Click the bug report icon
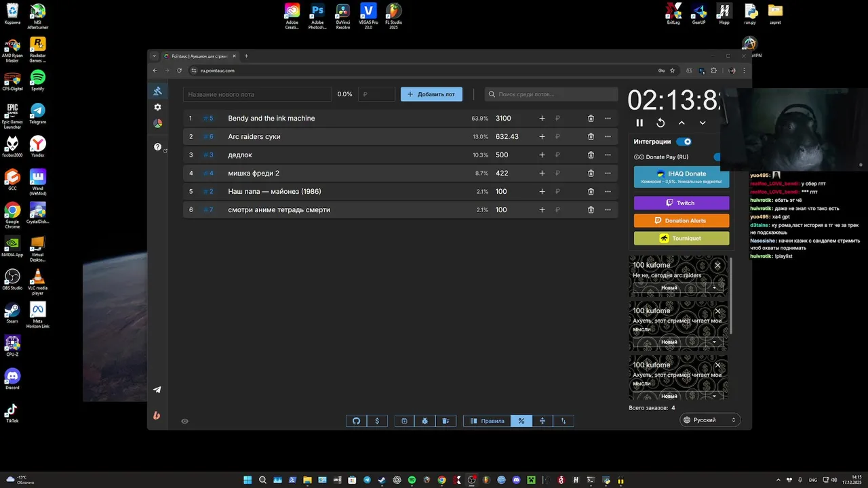 click(x=425, y=421)
